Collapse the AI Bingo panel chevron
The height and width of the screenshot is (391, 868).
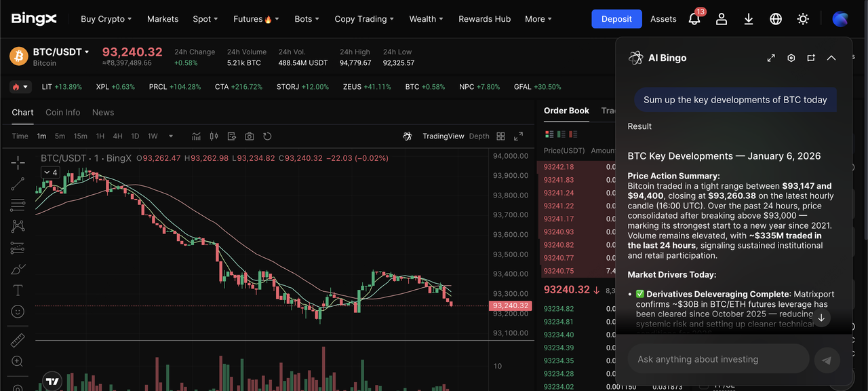click(x=831, y=58)
